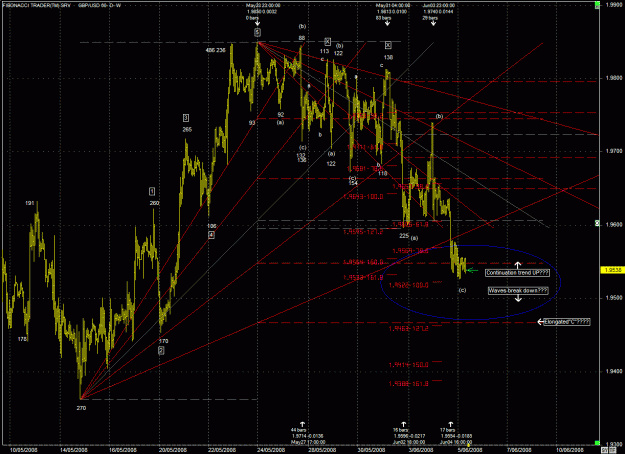Click the 178 swing low label
This screenshot has width=625, height=454.
22,339
